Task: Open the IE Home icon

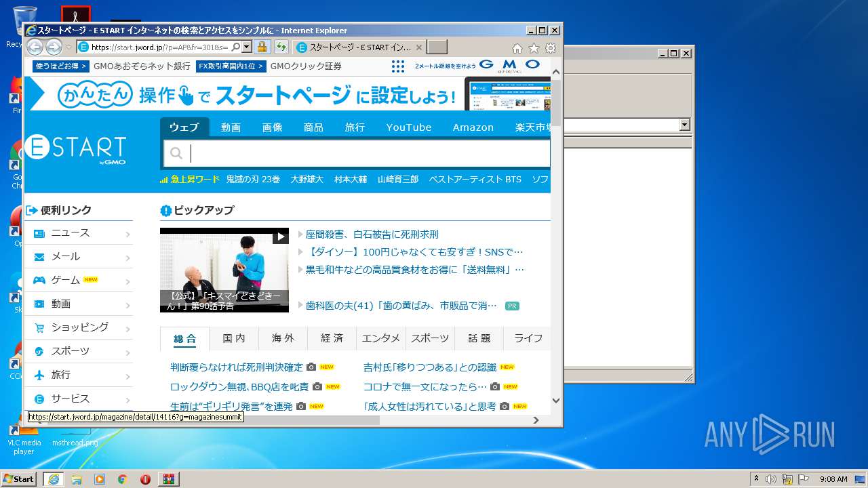Action: click(517, 48)
